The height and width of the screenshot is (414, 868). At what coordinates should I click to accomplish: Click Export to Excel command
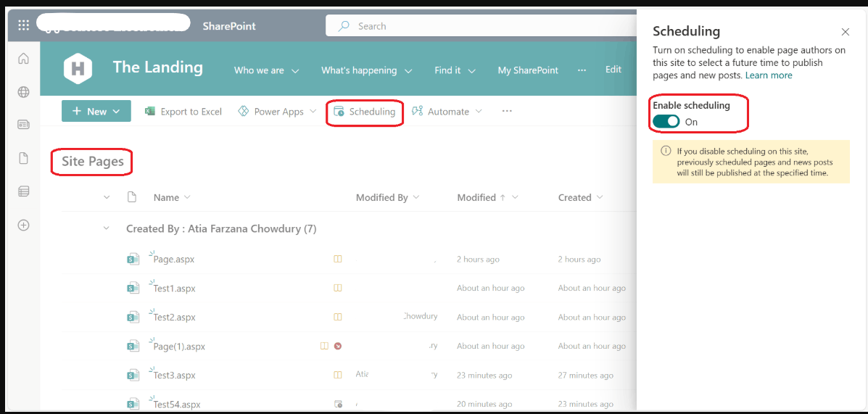click(x=183, y=111)
